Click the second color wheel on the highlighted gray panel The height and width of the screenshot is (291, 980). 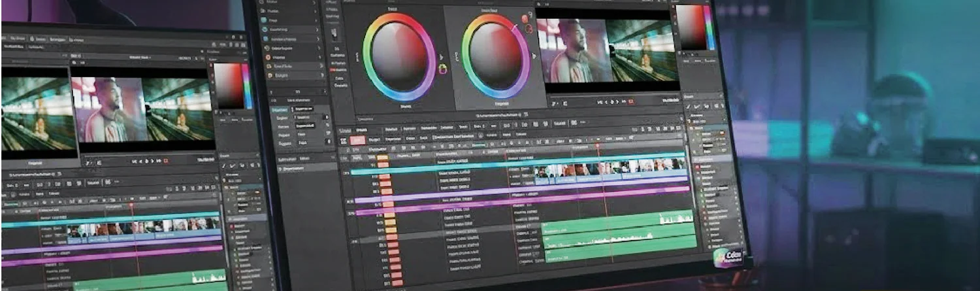tap(495, 56)
